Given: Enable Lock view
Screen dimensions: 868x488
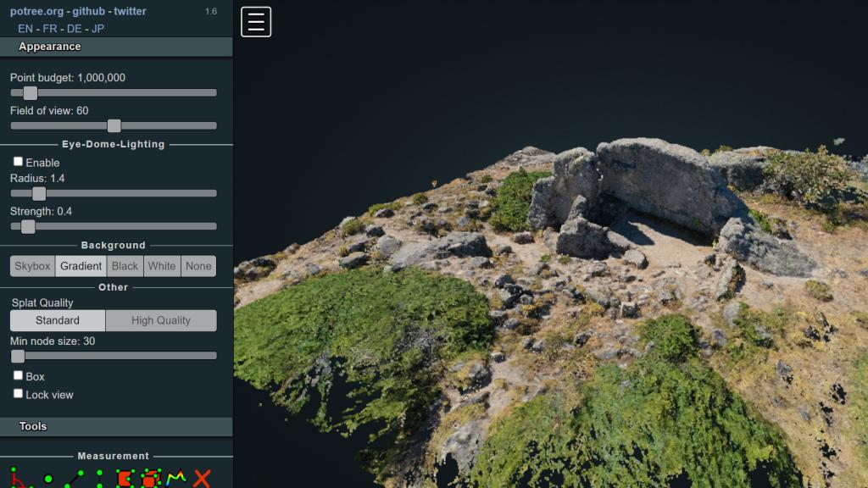Looking at the screenshot, I should pyautogui.click(x=18, y=394).
